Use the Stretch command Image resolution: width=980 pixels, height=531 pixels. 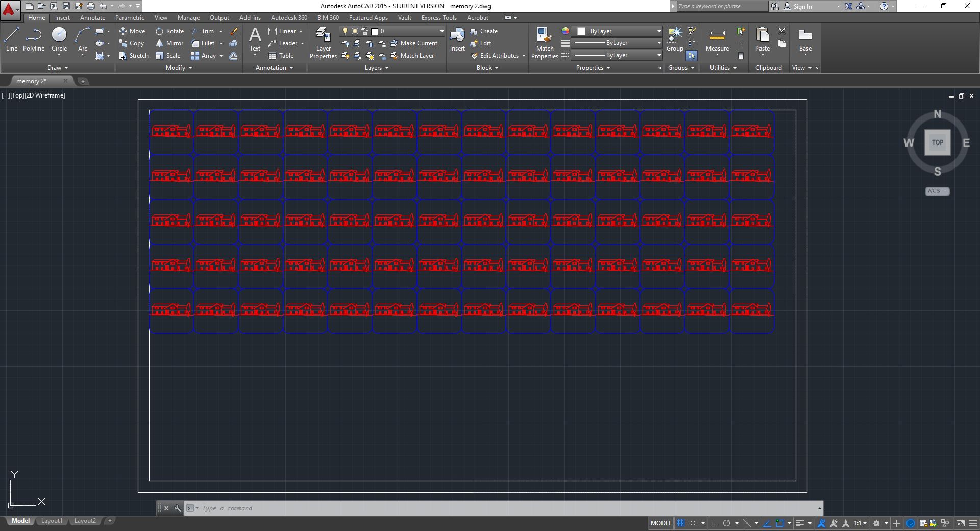134,56
